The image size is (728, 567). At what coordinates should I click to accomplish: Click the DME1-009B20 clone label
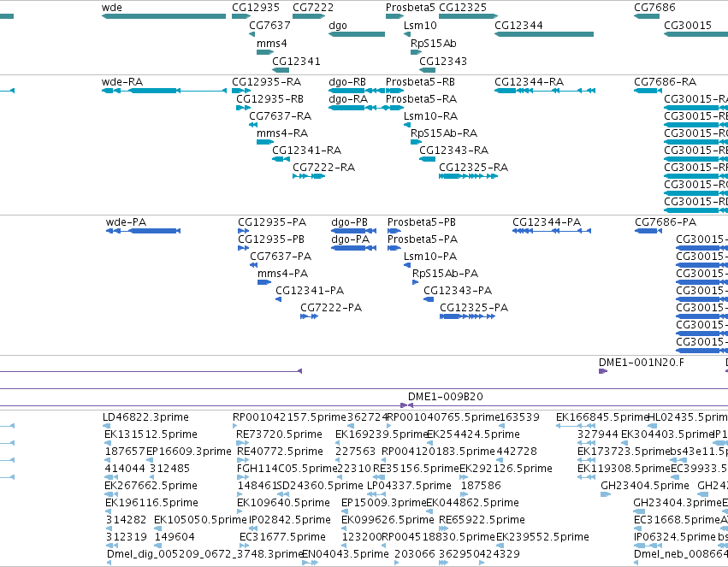tap(445, 397)
